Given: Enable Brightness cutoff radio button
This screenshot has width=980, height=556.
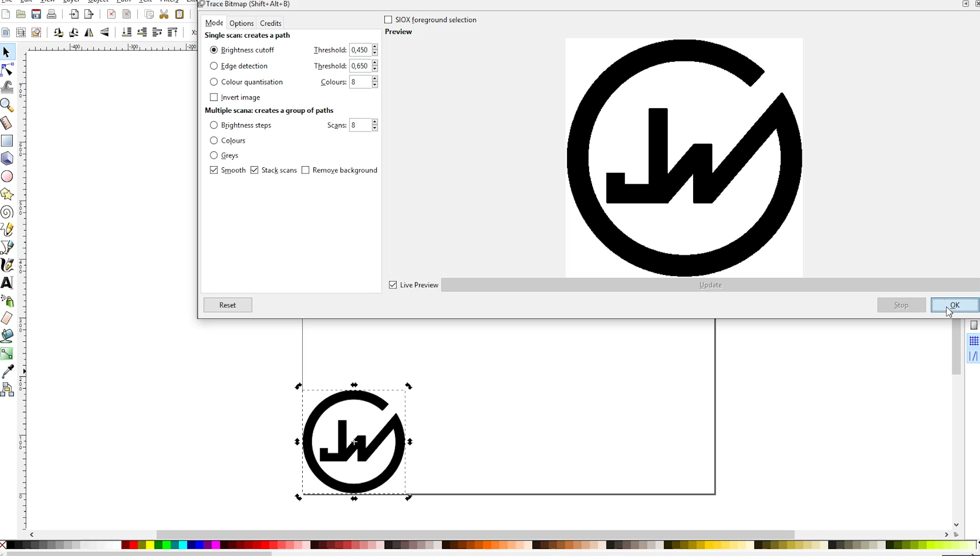Looking at the screenshot, I should tap(214, 49).
